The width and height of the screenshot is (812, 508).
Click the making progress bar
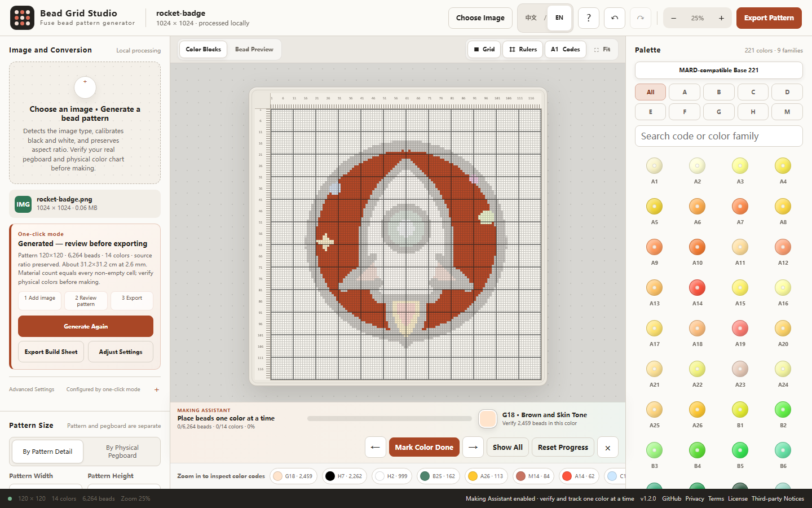point(390,419)
